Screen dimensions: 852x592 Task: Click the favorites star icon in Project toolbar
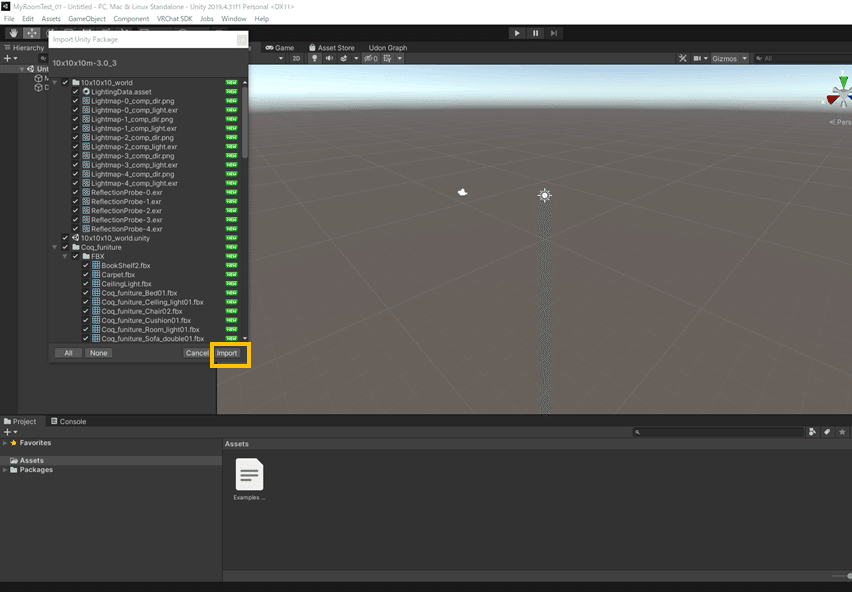(842, 432)
